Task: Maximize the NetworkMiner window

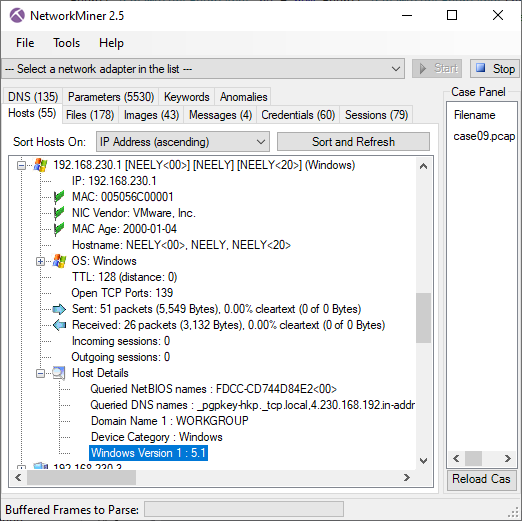Action: coord(452,15)
